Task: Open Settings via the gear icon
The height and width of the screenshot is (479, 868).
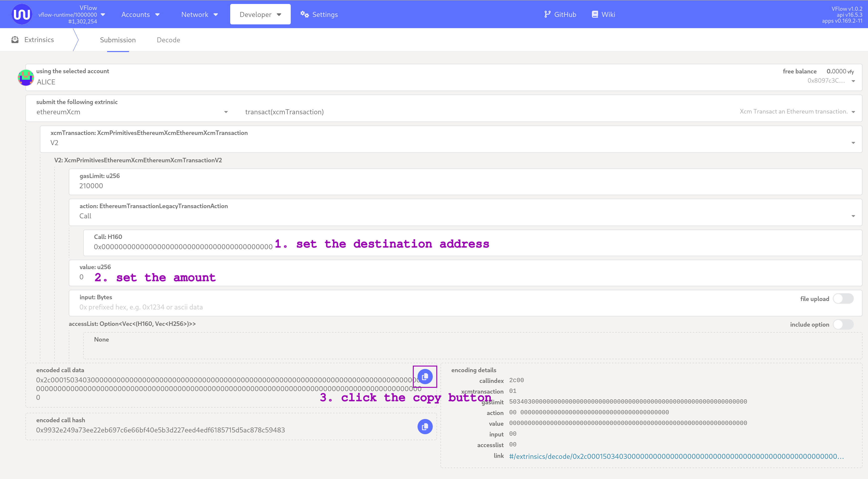Action: (x=304, y=14)
